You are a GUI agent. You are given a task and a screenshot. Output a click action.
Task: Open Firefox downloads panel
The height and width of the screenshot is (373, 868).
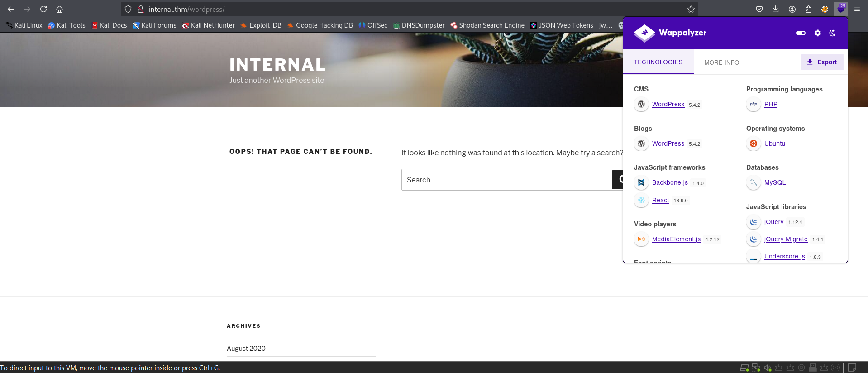[775, 9]
